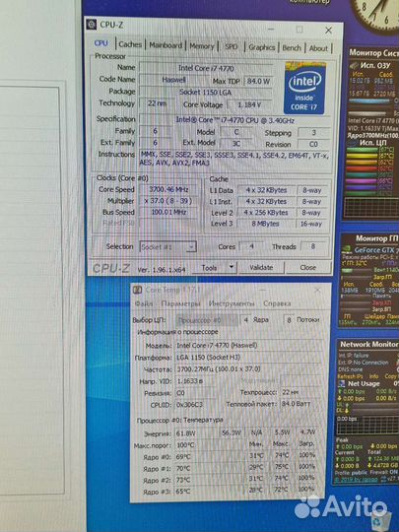Click the Bus Speed value 100.01 MHz
The height and width of the screenshot is (532, 399).
tap(168, 212)
